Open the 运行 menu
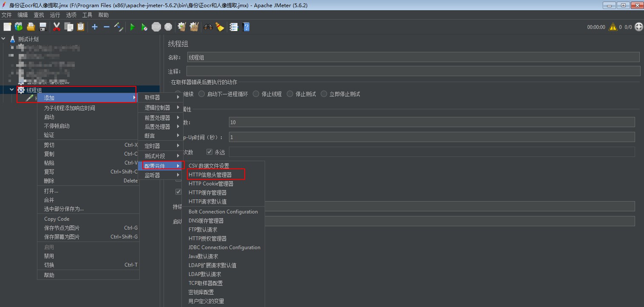This screenshot has height=307, width=644. click(x=55, y=15)
